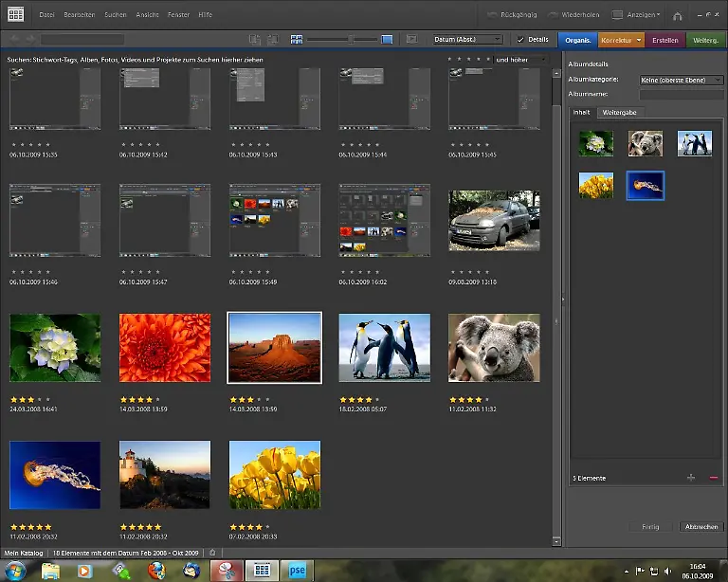Click the plus icon to add album items
The height and width of the screenshot is (582, 728).
click(690, 477)
